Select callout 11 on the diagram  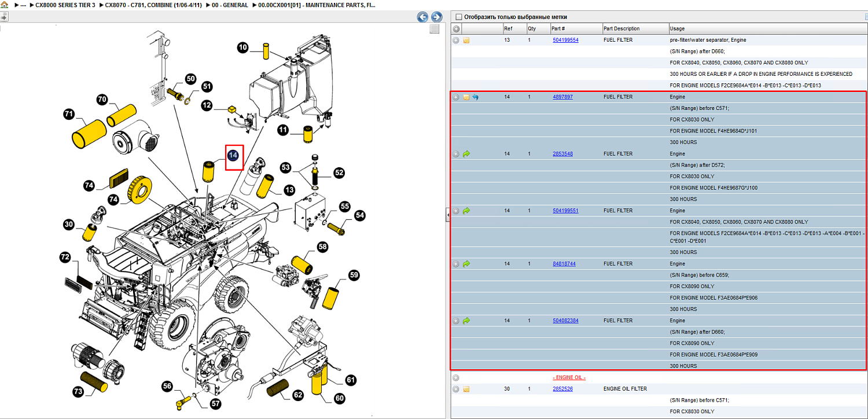[283, 131]
